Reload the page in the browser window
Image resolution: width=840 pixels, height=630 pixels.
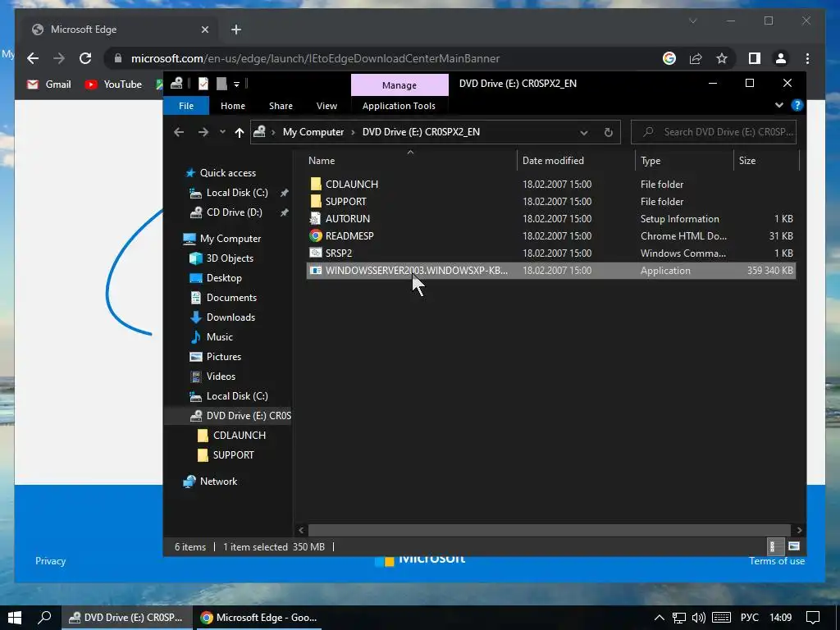[85, 58]
